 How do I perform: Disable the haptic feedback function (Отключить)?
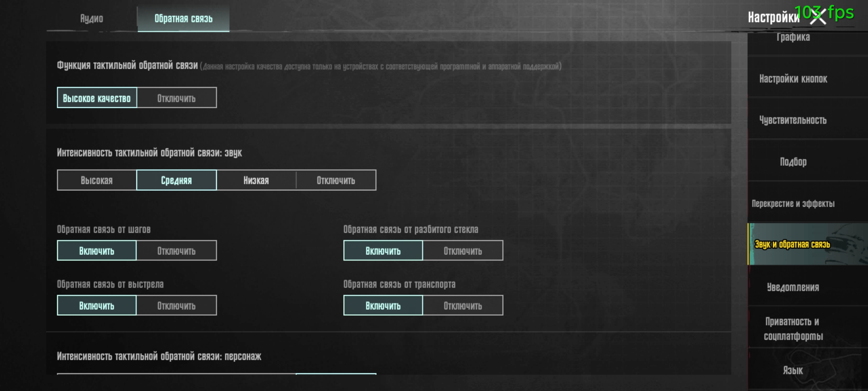coord(176,98)
